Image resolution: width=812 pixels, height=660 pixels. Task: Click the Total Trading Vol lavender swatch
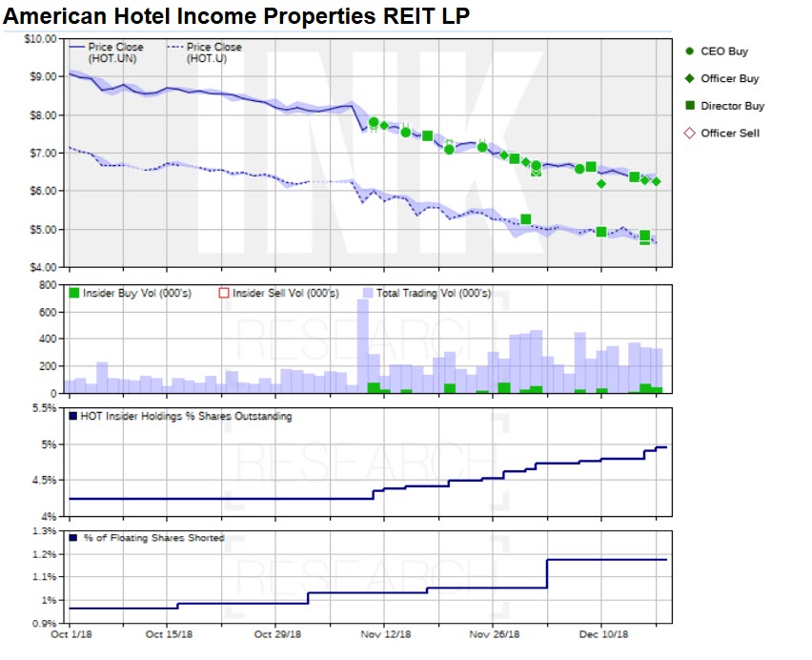tap(368, 293)
